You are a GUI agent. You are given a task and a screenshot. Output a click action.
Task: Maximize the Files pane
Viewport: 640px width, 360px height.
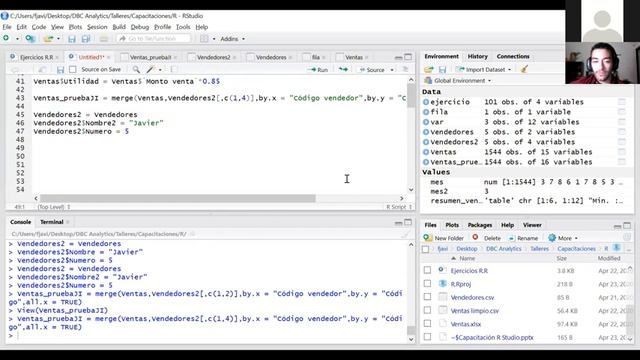tap(627, 225)
